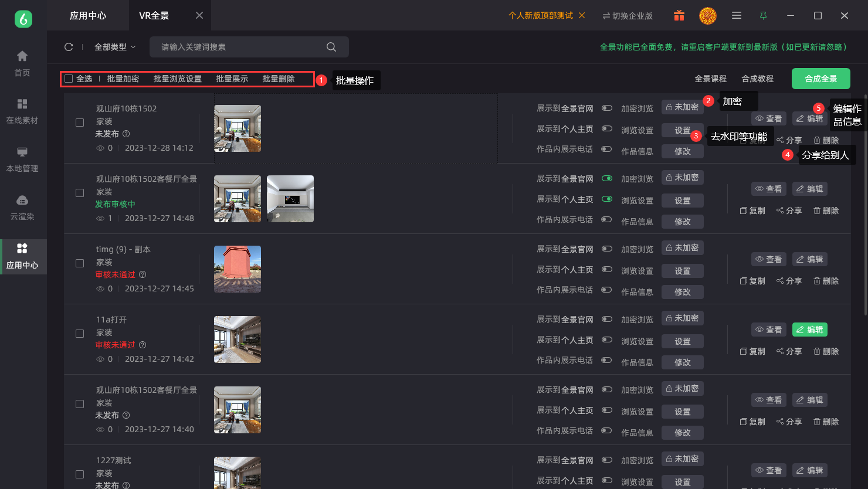Open 云渲染 in the sidebar
Screen dimensions: 868x489
pyautogui.click(x=22, y=208)
